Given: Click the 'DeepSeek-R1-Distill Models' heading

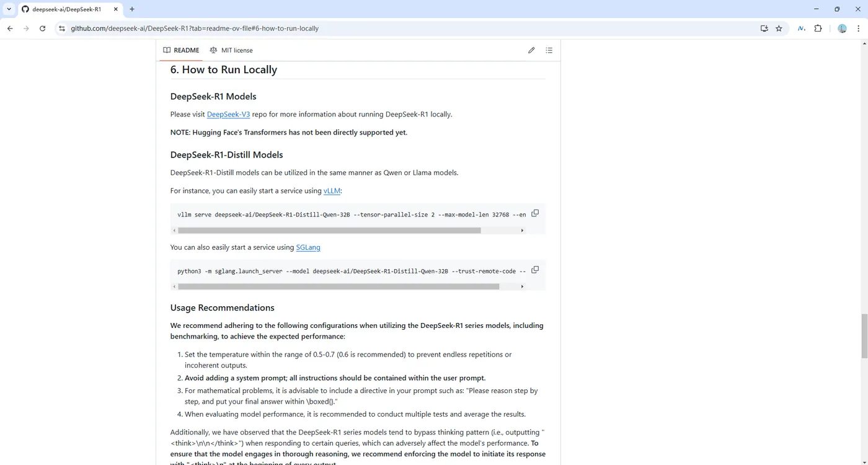Looking at the screenshot, I should [227, 155].
